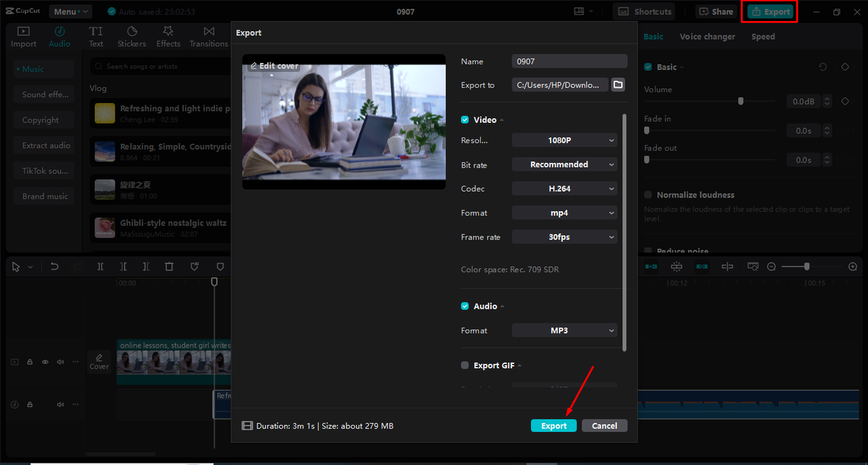Switch to the Voice changer tab
The width and height of the screenshot is (868, 465).
[x=707, y=37]
